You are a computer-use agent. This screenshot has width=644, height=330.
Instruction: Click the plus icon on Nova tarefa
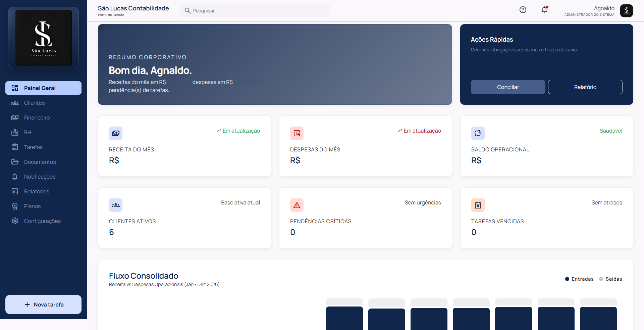(x=27, y=304)
